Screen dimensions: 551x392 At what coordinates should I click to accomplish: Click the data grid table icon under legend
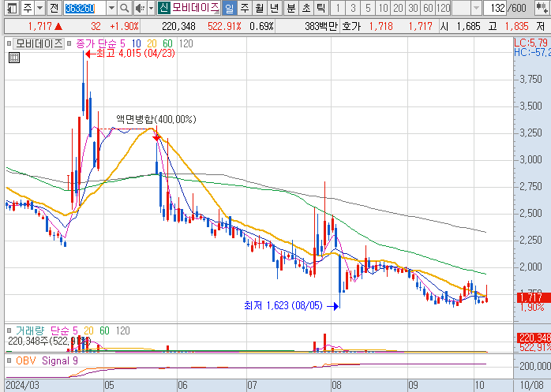tap(14, 58)
